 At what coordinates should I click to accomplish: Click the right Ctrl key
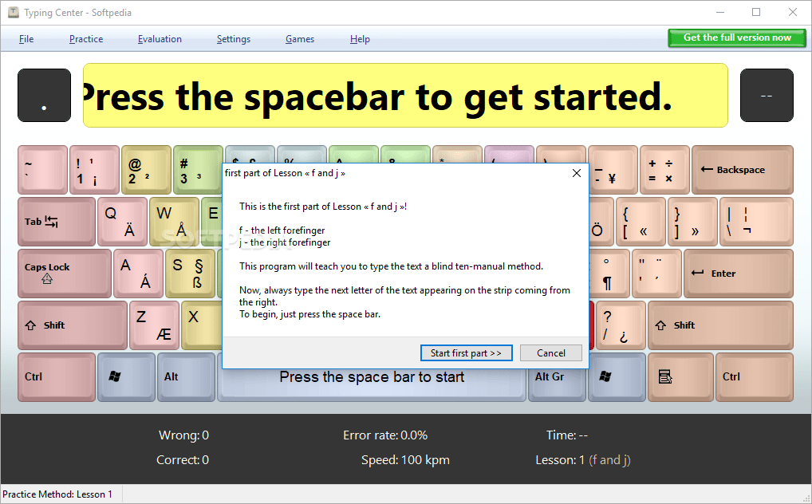754,376
